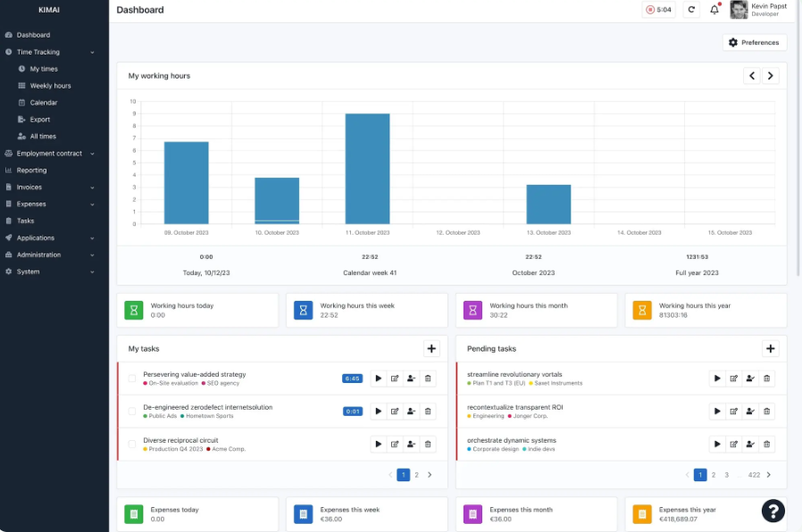802x532 pixels.
Task: Start timer for De-engineered zerodefect internetsolution
Action: coord(379,411)
